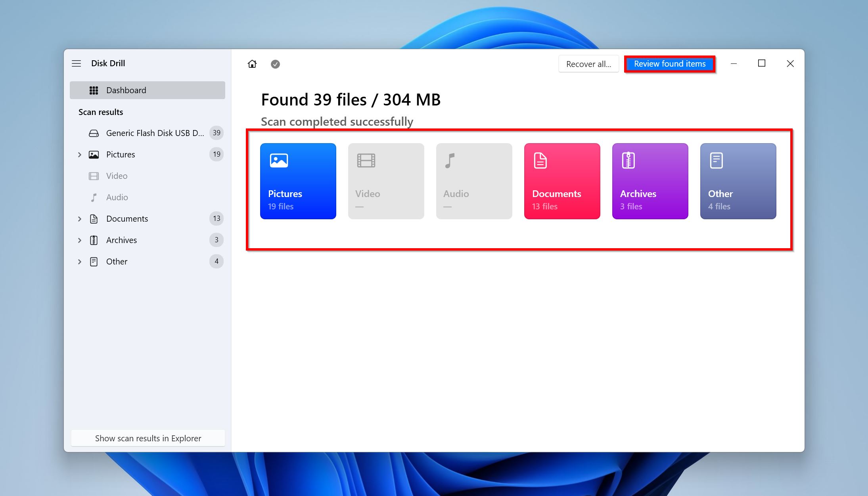Expand the Documents scan results
Viewport: 868px width, 496px height.
click(78, 219)
